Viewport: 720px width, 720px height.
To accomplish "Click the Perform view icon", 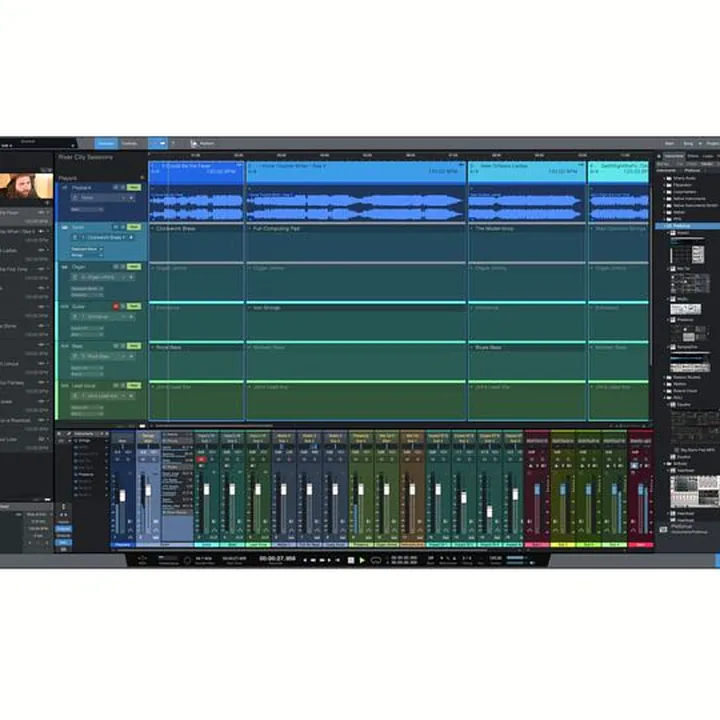I will [194, 144].
